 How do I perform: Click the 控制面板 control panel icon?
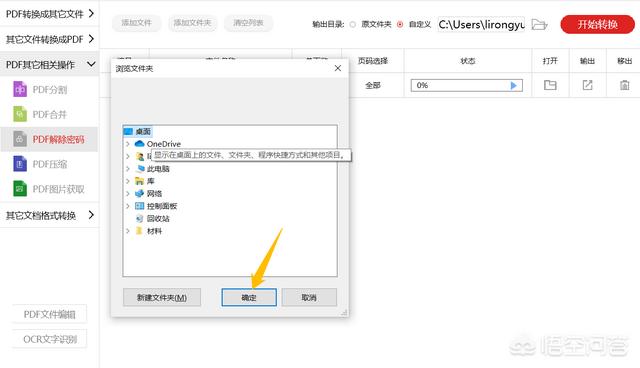pyautogui.click(x=140, y=206)
